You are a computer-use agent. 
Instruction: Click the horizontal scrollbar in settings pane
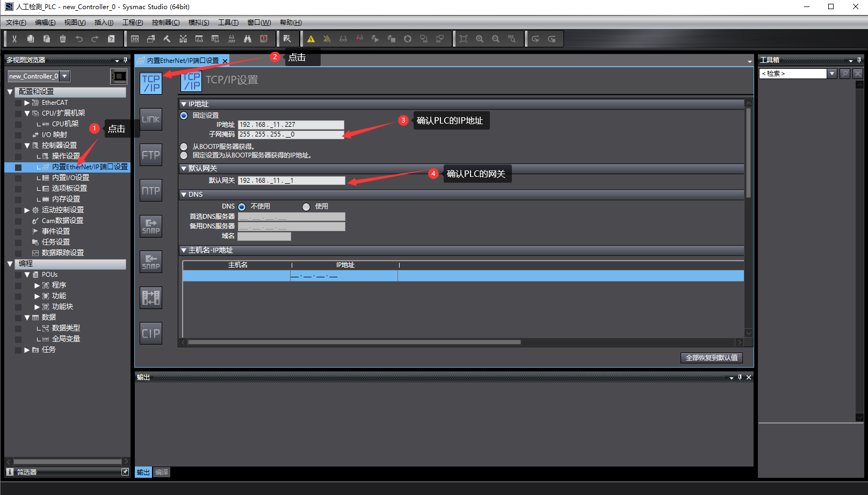(353, 342)
